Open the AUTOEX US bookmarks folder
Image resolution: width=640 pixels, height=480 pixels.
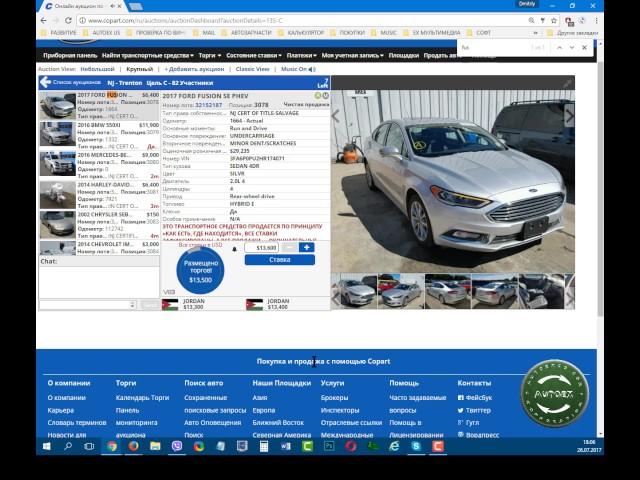point(102,33)
